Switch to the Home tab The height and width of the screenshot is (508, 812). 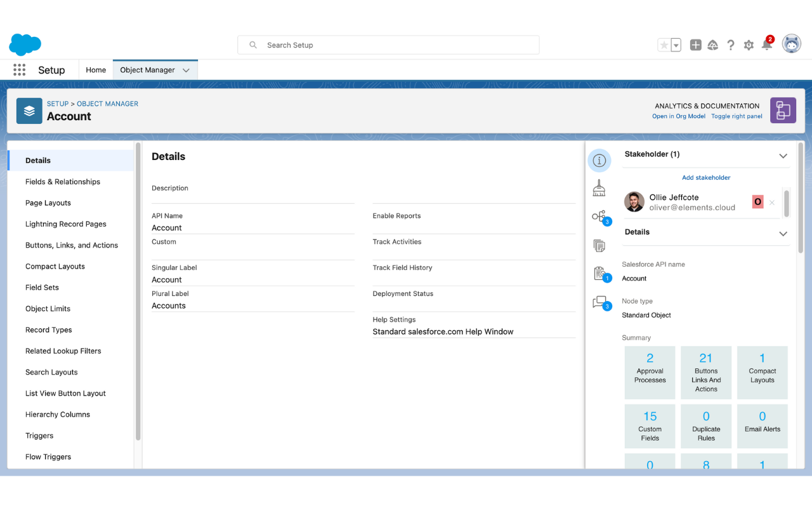click(96, 70)
